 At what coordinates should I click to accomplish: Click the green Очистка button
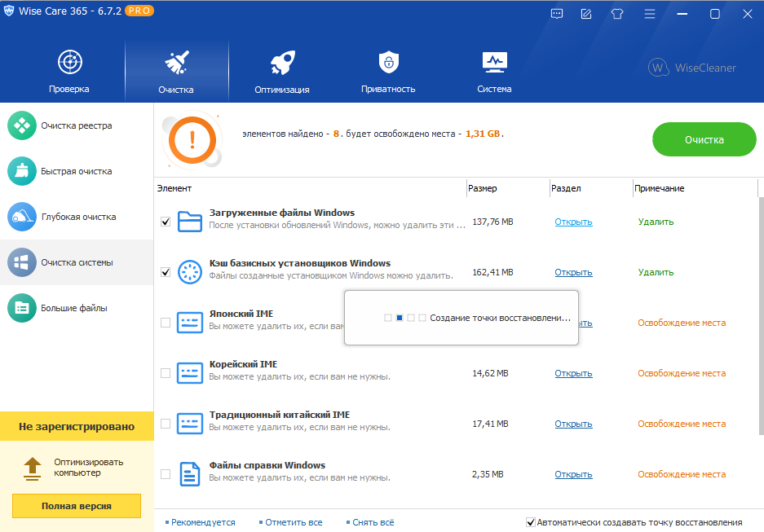pyautogui.click(x=704, y=139)
